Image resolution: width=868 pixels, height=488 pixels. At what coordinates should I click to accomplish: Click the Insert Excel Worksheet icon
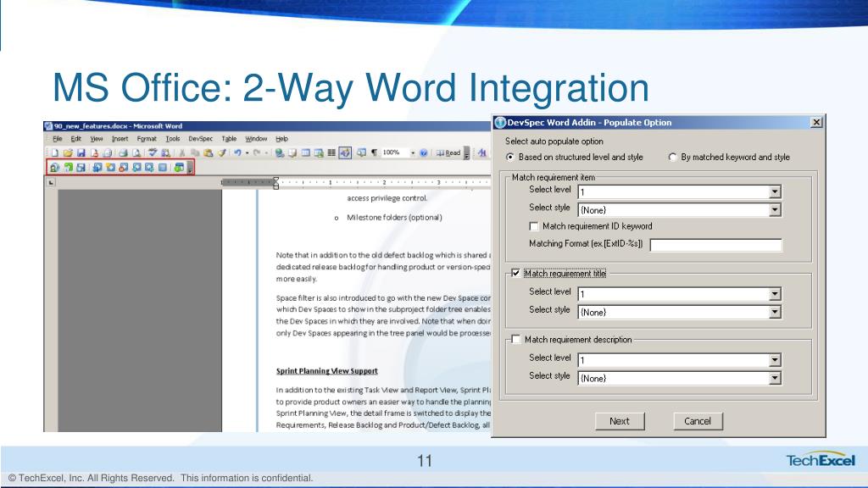pos(319,152)
